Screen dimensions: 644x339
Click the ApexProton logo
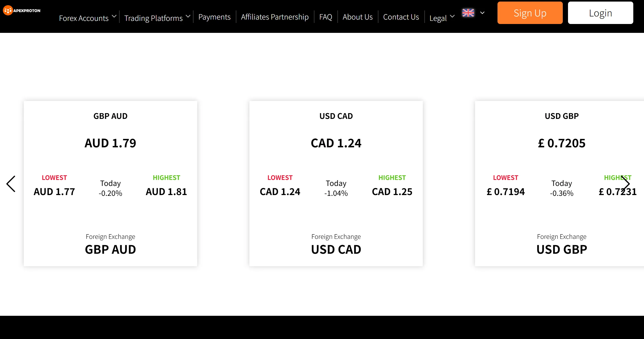pyautogui.click(x=22, y=10)
